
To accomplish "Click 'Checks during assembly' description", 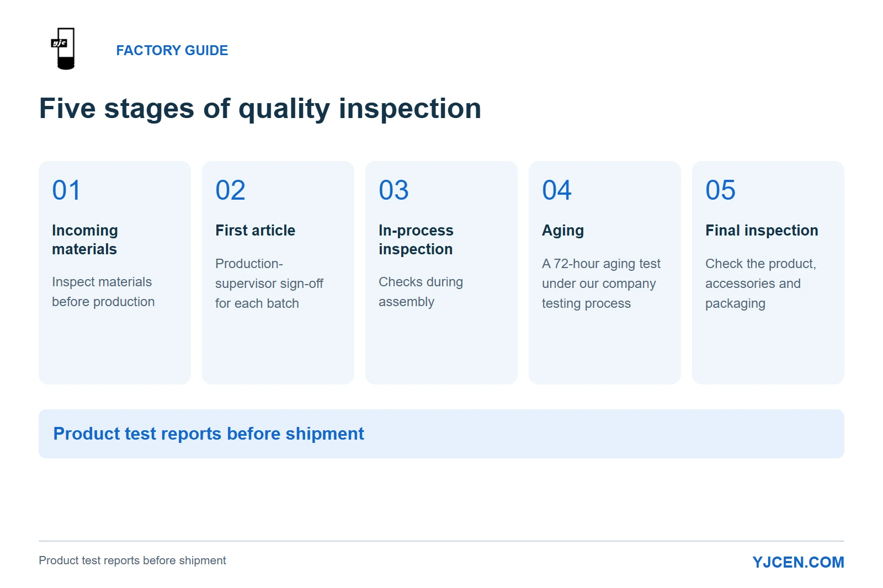I will click(x=421, y=292).
